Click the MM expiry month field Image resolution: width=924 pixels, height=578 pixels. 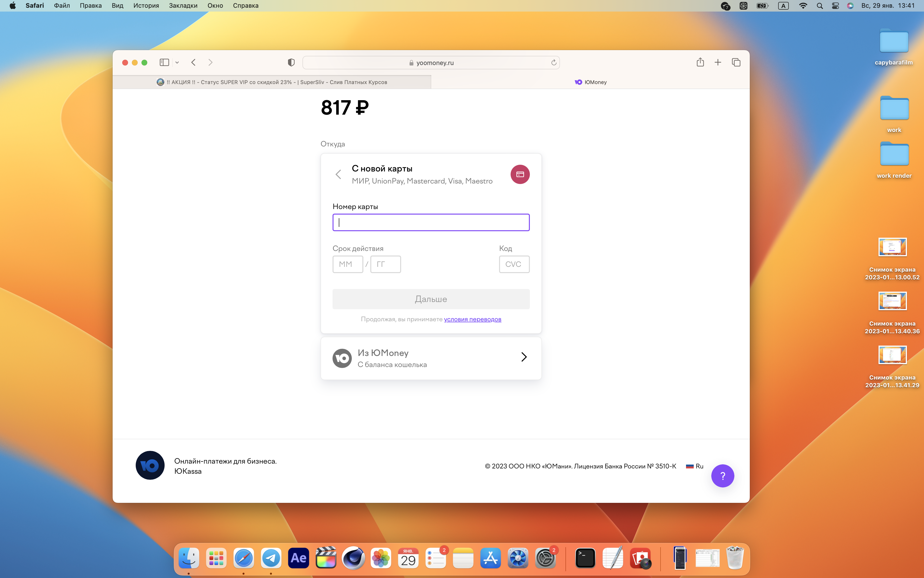348,264
